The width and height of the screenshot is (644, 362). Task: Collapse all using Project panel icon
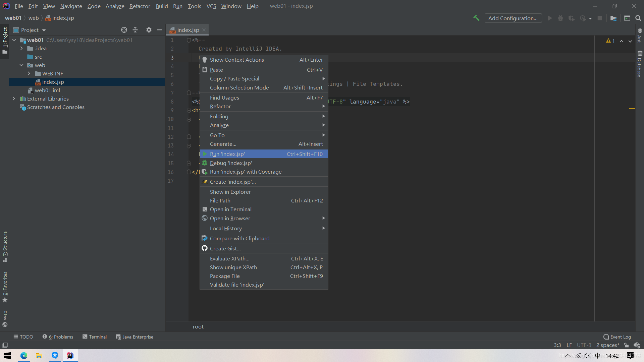pyautogui.click(x=135, y=30)
